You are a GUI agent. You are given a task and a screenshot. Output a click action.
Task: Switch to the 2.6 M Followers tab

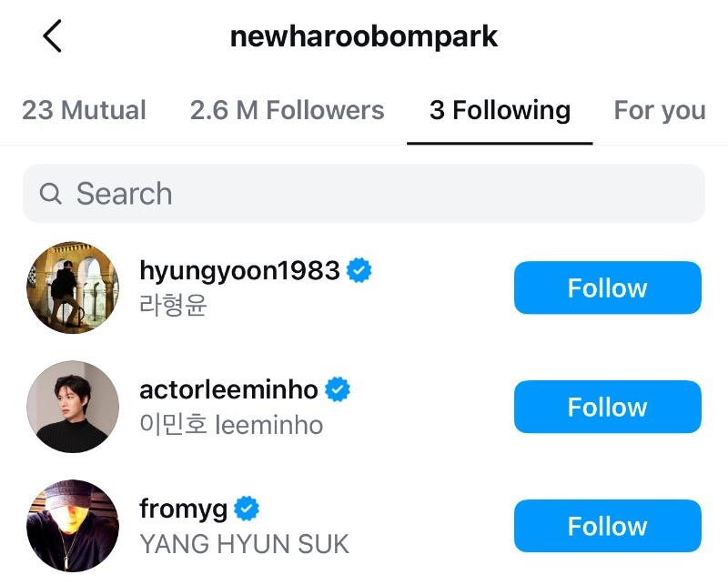click(x=288, y=111)
